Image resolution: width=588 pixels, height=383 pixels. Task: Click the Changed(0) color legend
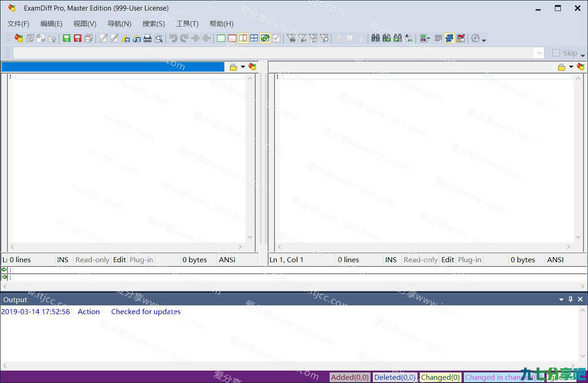click(440, 377)
